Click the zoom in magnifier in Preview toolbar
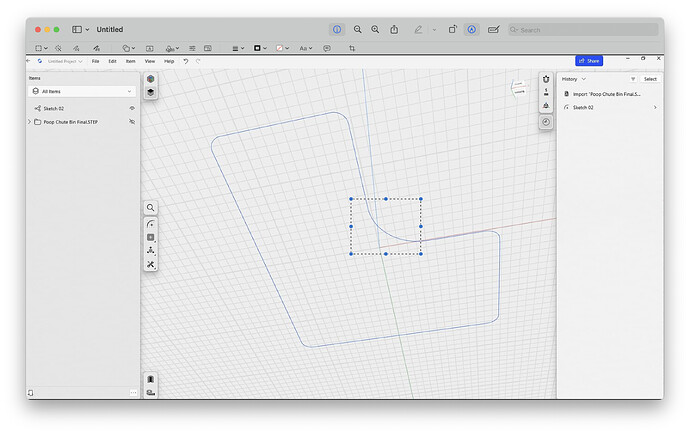The width and height of the screenshot is (690, 434). [x=375, y=29]
